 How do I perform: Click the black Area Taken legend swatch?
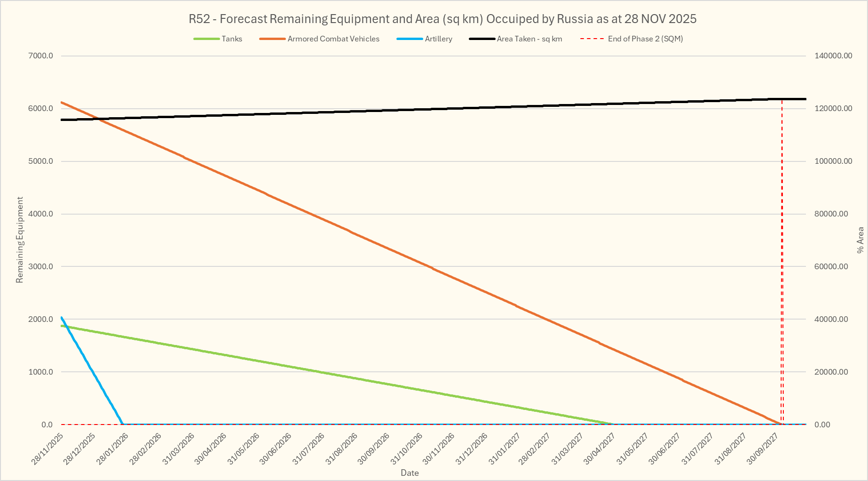click(482, 39)
